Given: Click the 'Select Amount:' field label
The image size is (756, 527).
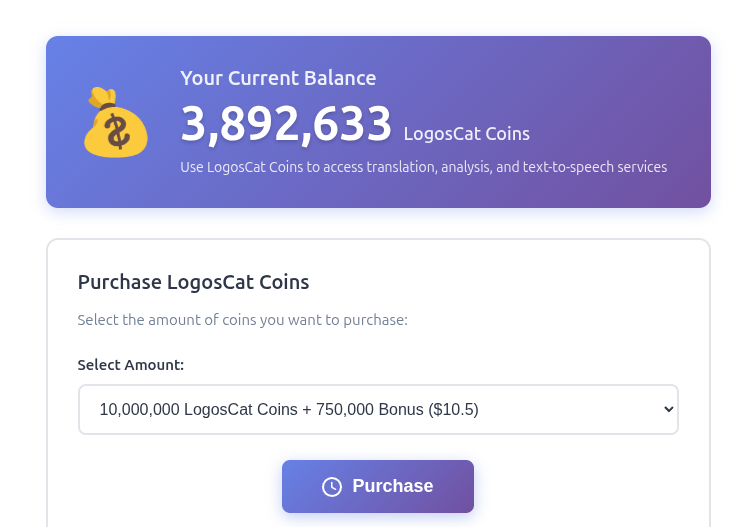Looking at the screenshot, I should pyautogui.click(x=131, y=365).
